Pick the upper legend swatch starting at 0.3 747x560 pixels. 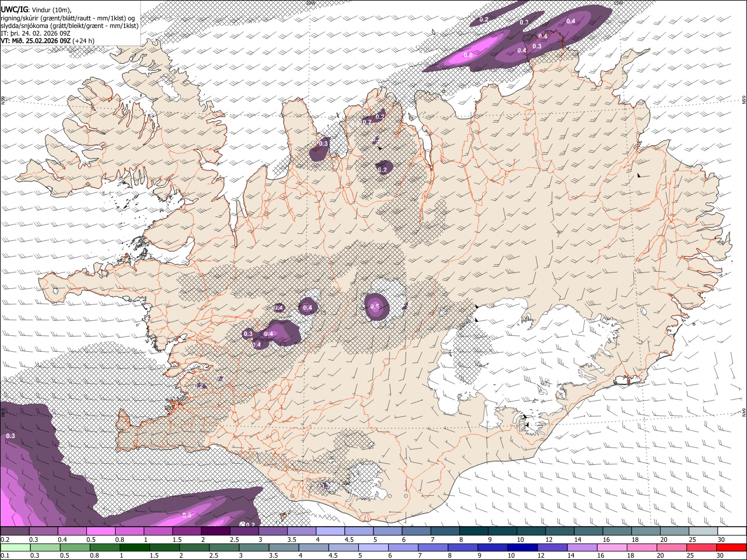[43, 531]
